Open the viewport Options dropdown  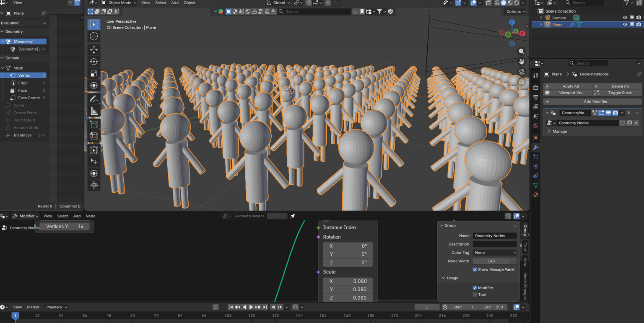pyautogui.click(x=515, y=12)
